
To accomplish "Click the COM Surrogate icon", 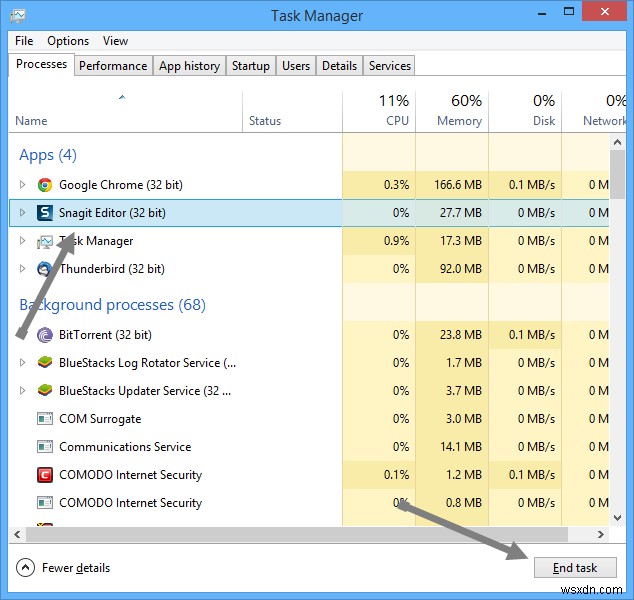I will point(45,419).
